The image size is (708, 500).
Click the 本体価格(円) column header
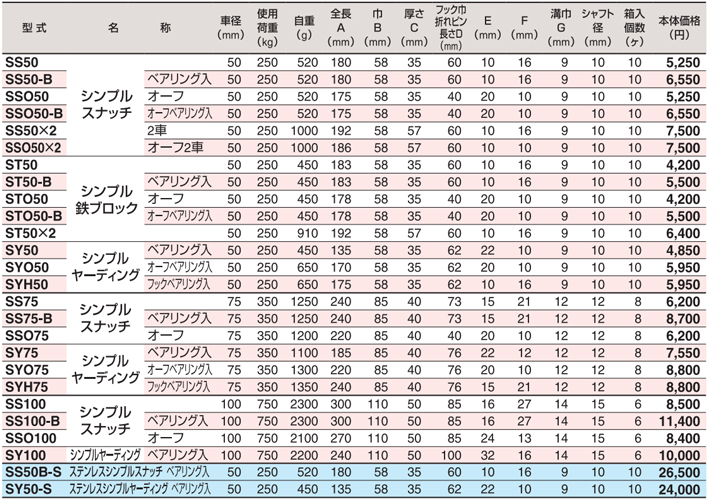click(x=679, y=28)
